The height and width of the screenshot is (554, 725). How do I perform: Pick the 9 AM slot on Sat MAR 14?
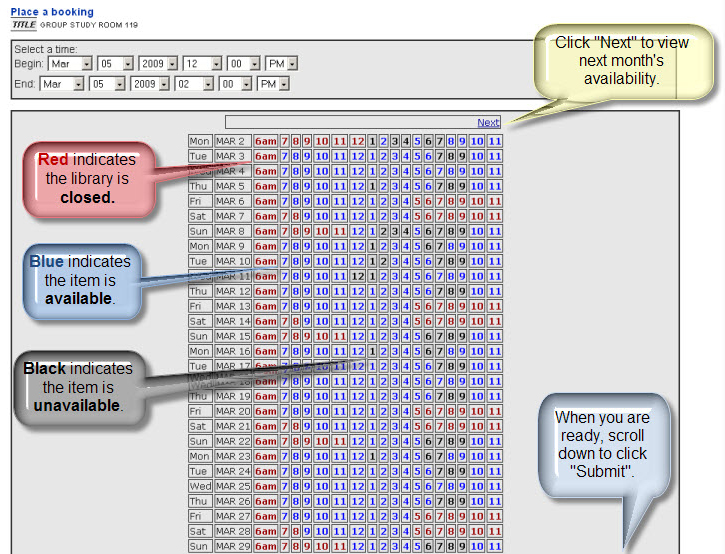307,321
